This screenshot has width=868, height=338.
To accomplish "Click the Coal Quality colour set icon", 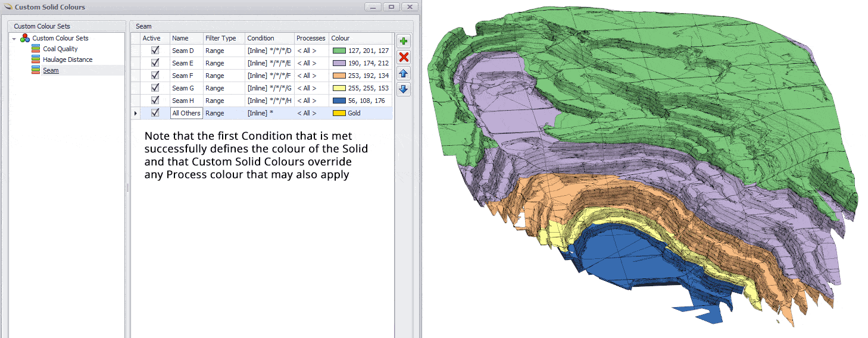I will tap(36, 49).
